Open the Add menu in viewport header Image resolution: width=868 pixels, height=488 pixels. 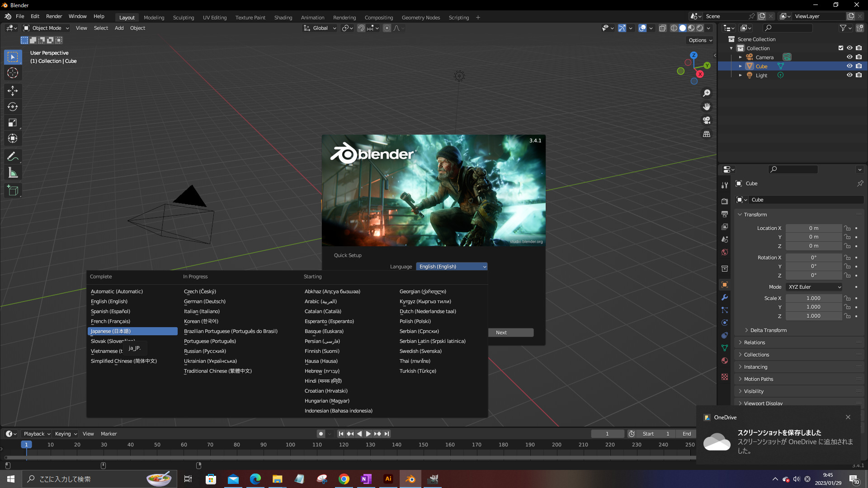point(119,28)
